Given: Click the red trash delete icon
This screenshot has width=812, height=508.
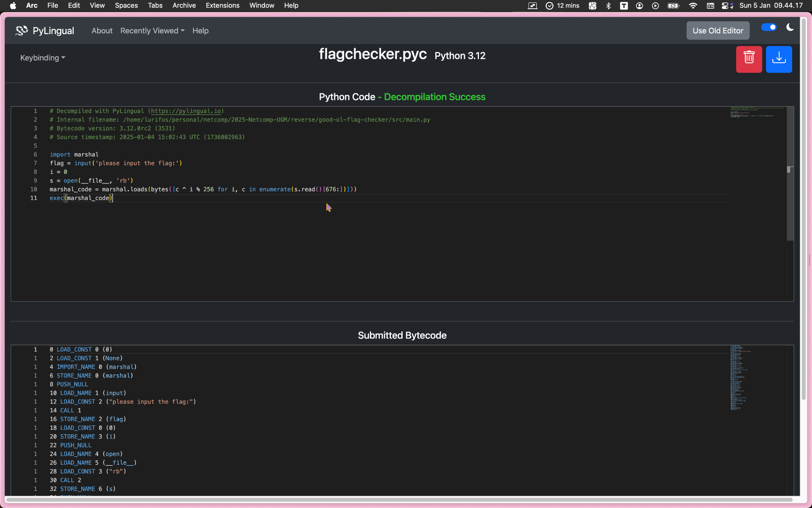Looking at the screenshot, I should coord(749,59).
